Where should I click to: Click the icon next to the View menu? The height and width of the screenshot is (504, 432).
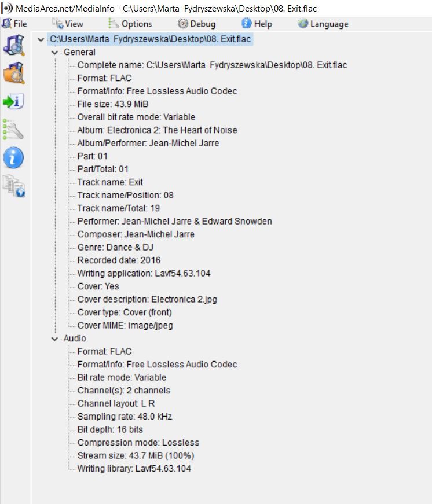coord(58,24)
